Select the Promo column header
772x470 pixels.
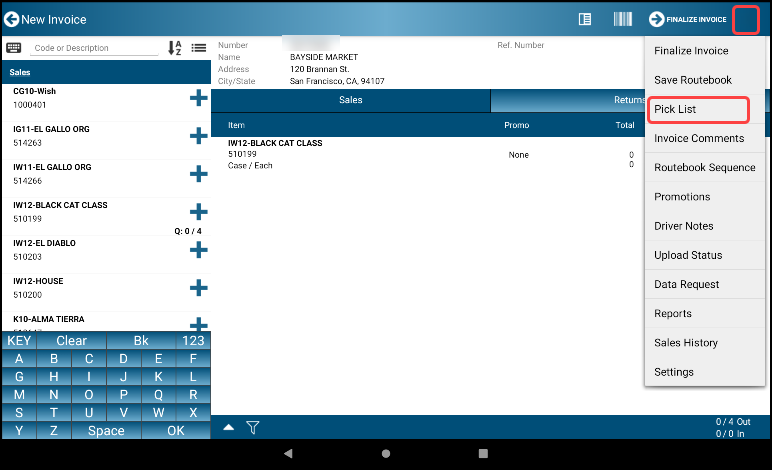(x=516, y=125)
